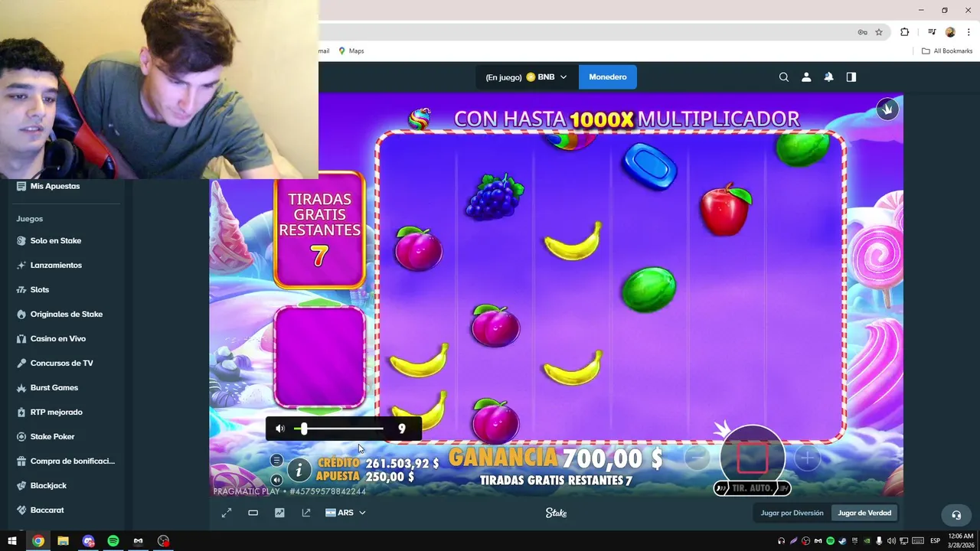Select Jugar de Verdad mode
The height and width of the screenshot is (551, 980).
click(x=864, y=513)
